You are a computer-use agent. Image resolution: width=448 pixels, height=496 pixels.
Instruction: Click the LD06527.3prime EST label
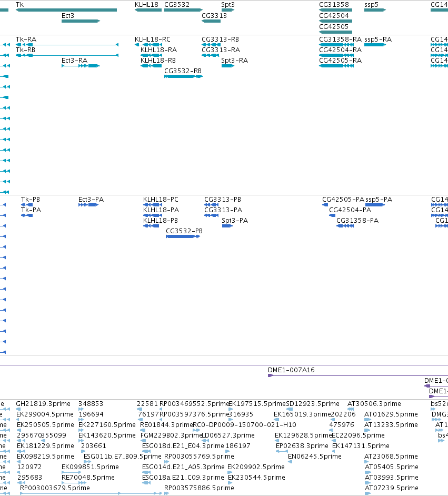228,435
